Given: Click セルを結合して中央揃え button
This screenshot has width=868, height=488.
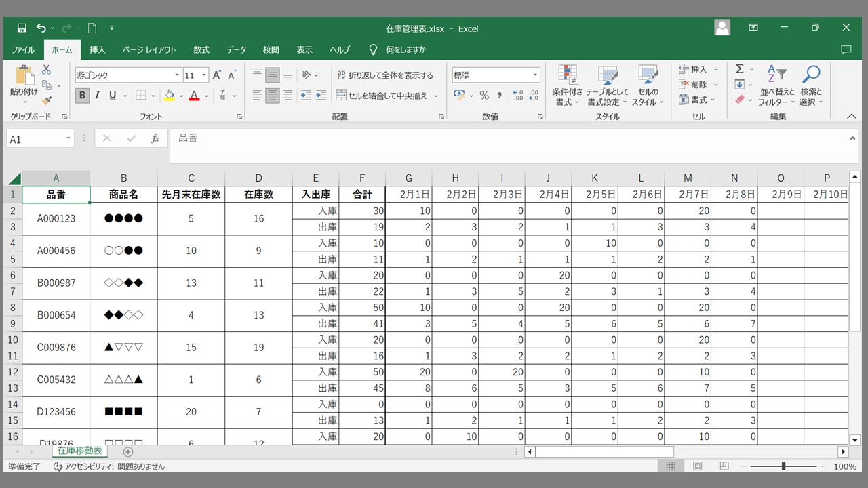Looking at the screenshot, I should click(x=382, y=96).
